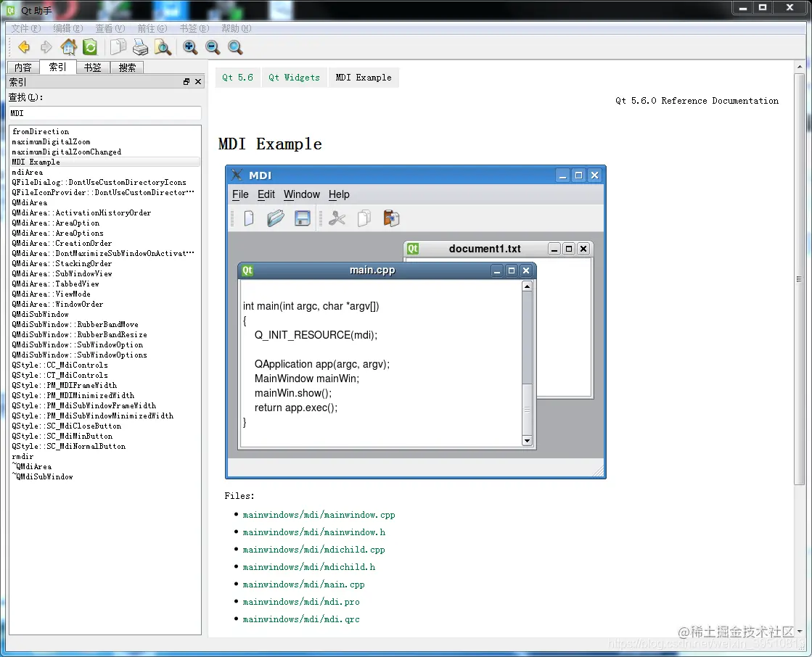Image resolution: width=812 pixels, height=657 pixels.
Task: Open mainwindows/mdi/mdi.qrc link
Action: click(x=301, y=619)
